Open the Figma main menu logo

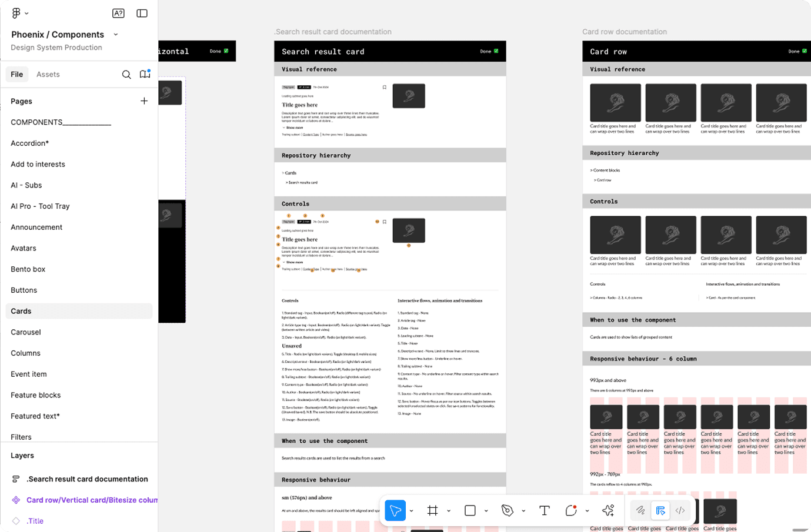pyautogui.click(x=16, y=13)
